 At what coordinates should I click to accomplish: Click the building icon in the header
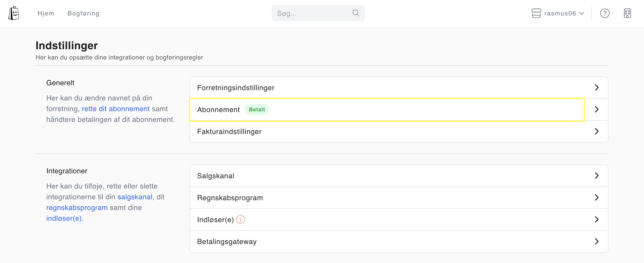pyautogui.click(x=627, y=13)
